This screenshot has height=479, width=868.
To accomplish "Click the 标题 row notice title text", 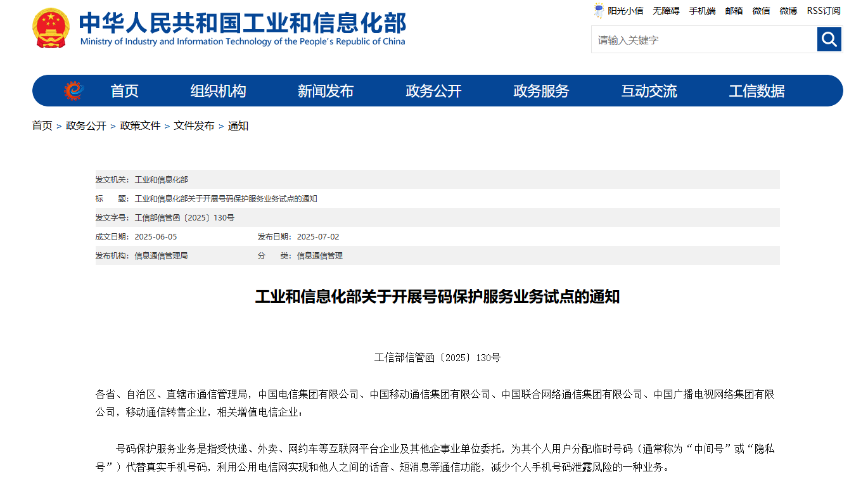I will (x=226, y=199).
